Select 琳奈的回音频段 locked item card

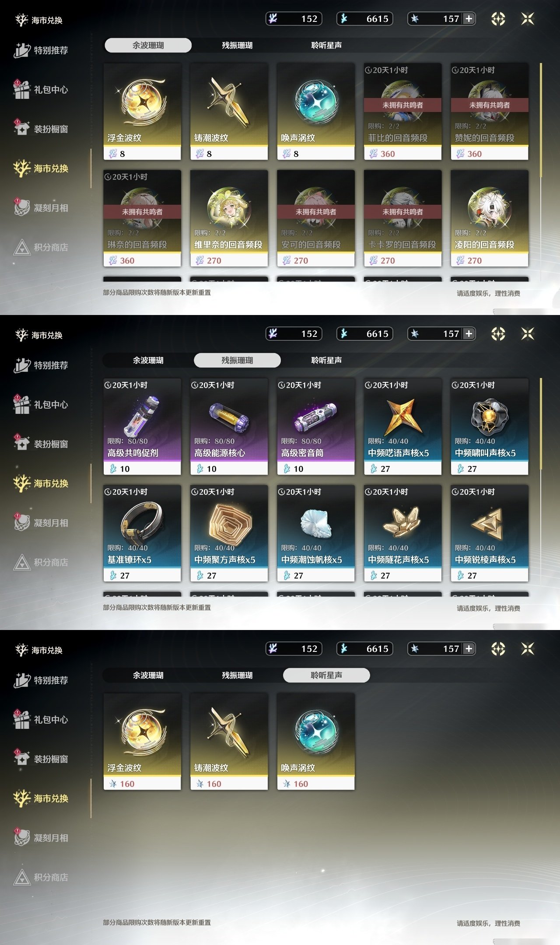[142, 218]
